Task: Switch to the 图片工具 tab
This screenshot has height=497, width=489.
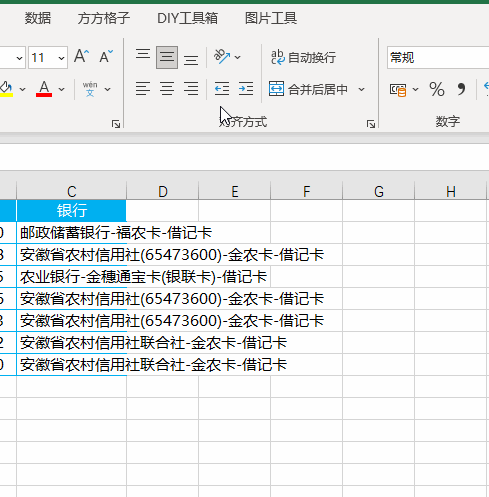Action: [271, 18]
